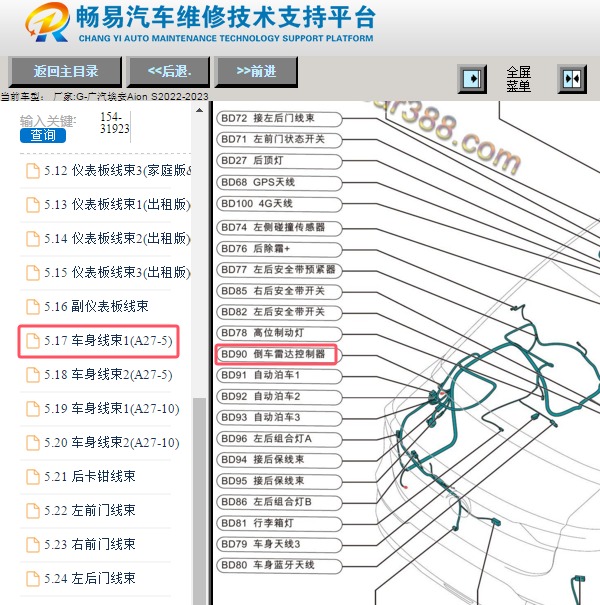The width and height of the screenshot is (600, 605).
Task: Click page icon beside 5.16 副仪表板线束
Action: click(x=32, y=307)
